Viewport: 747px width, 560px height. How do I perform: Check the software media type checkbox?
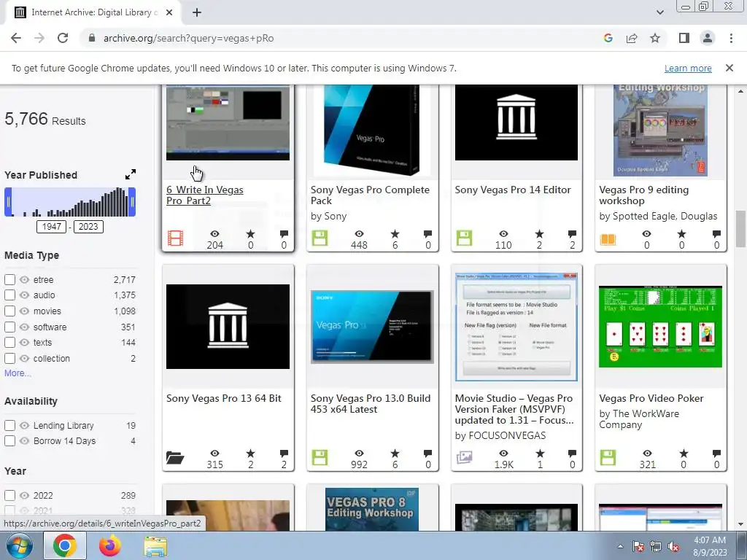[x=9, y=327]
